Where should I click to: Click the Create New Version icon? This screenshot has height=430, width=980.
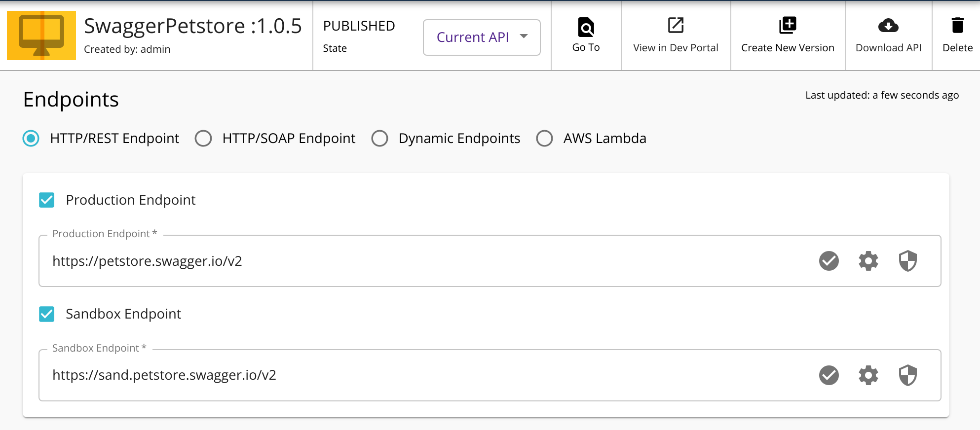point(788,25)
